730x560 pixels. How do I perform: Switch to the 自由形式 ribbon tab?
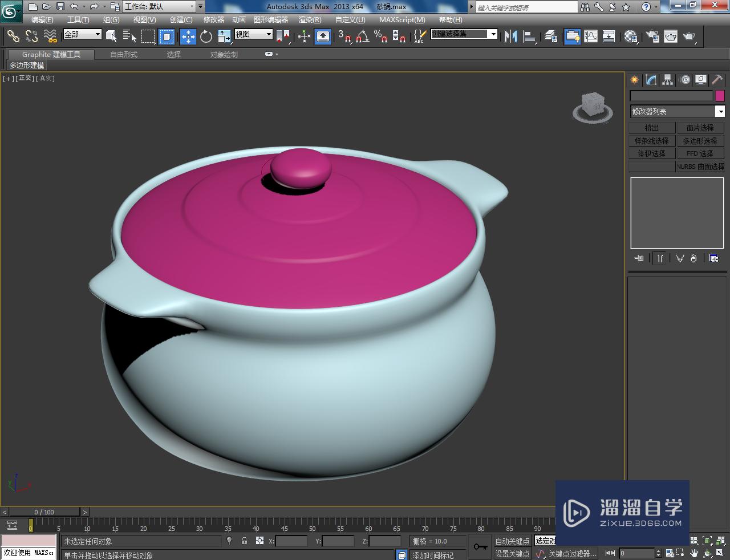pyautogui.click(x=124, y=54)
